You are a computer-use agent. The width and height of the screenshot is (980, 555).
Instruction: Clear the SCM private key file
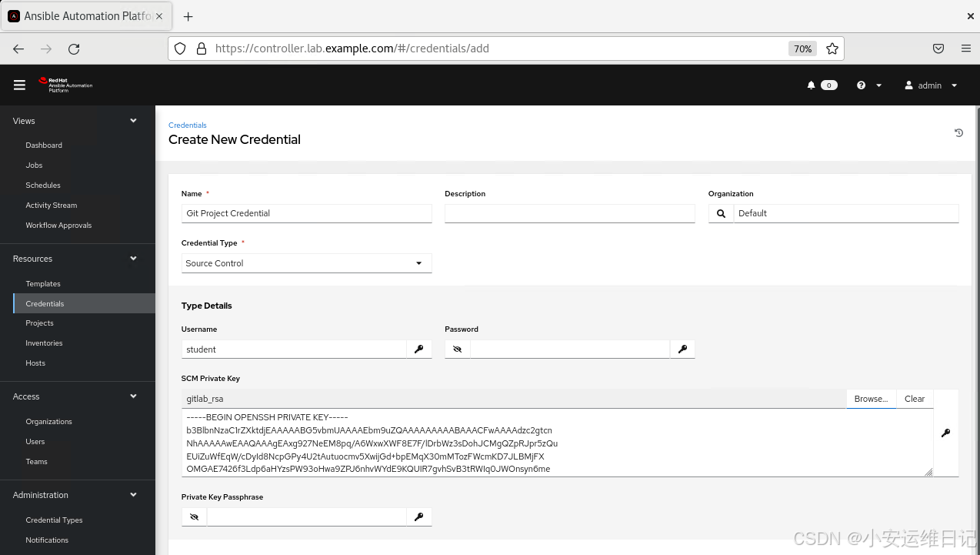pos(915,399)
